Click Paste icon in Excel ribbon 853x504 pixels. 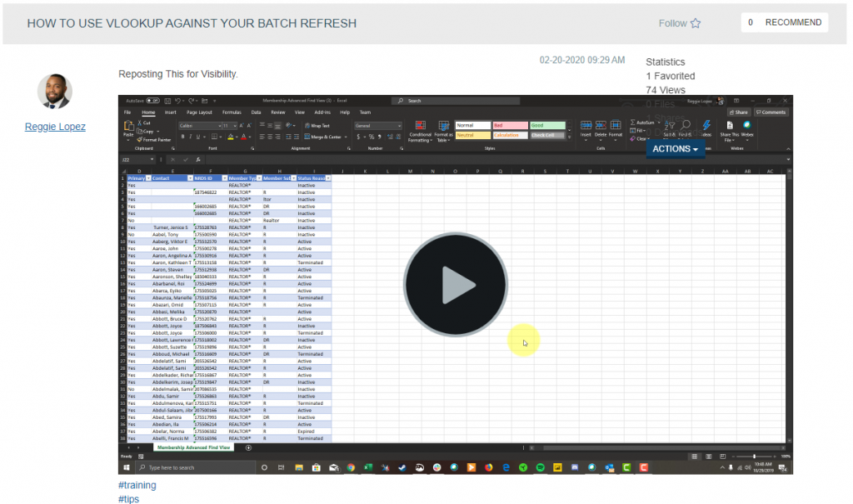click(127, 128)
